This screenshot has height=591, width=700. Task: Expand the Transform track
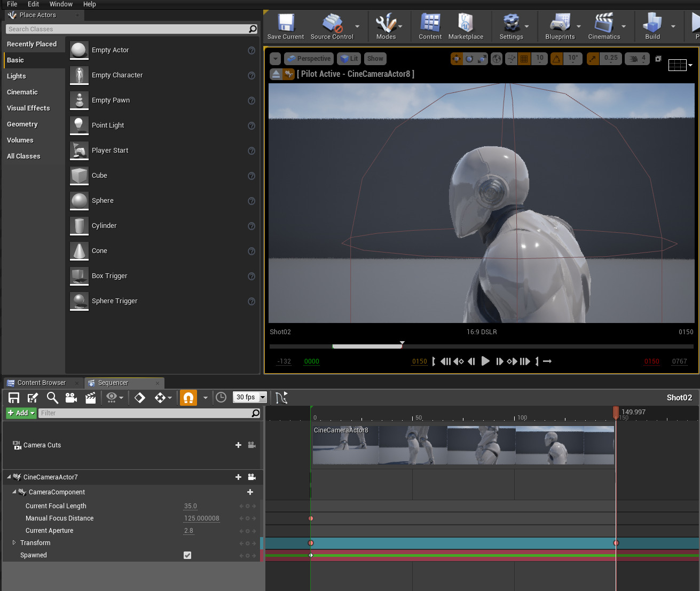[14, 543]
